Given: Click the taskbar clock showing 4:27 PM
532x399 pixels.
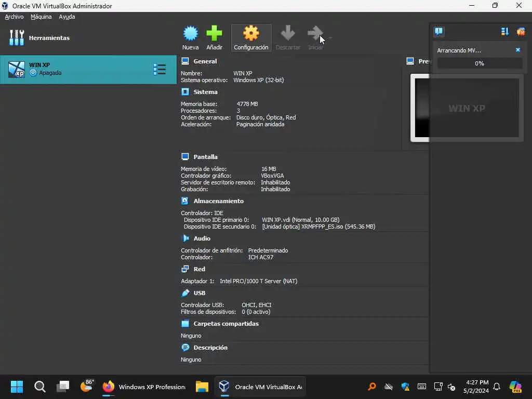Looking at the screenshot, I should 476,387.
